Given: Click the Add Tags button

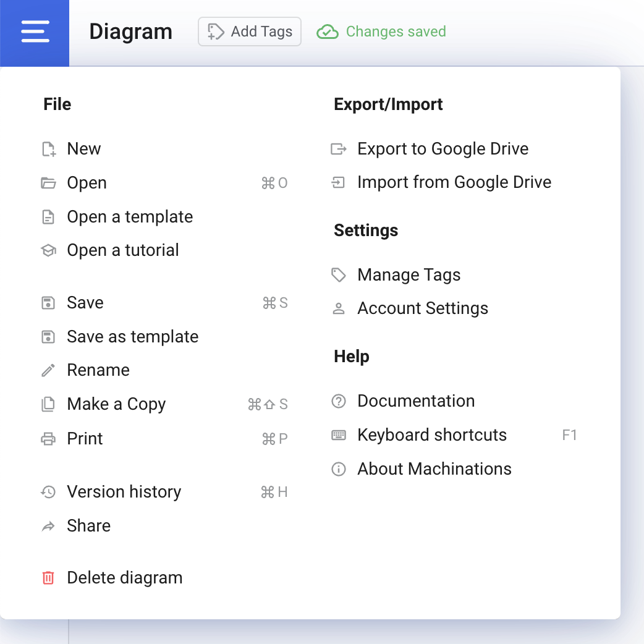Looking at the screenshot, I should click(x=249, y=32).
